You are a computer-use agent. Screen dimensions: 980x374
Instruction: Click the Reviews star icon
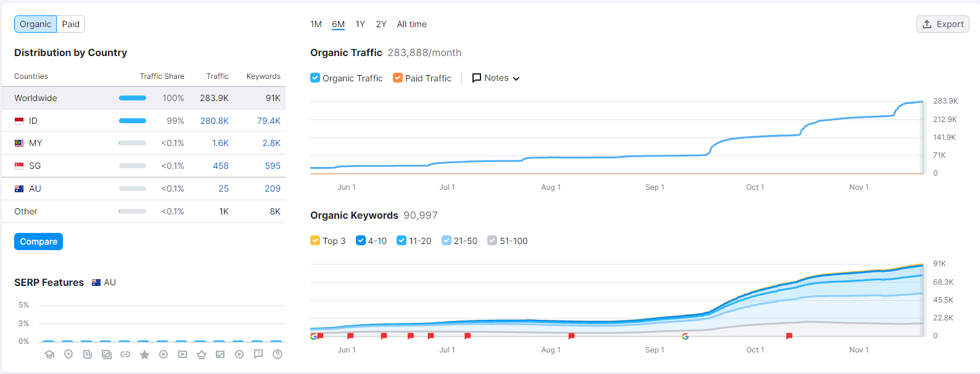pos(144,354)
